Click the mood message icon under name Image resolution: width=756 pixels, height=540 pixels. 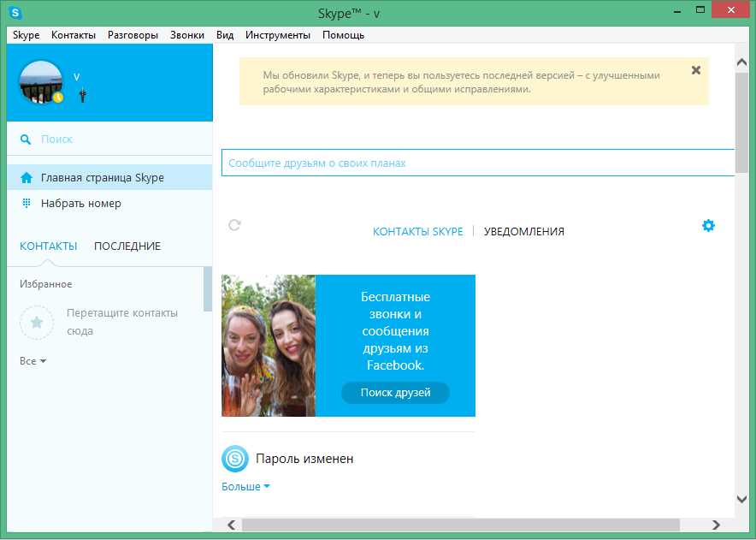point(82,95)
